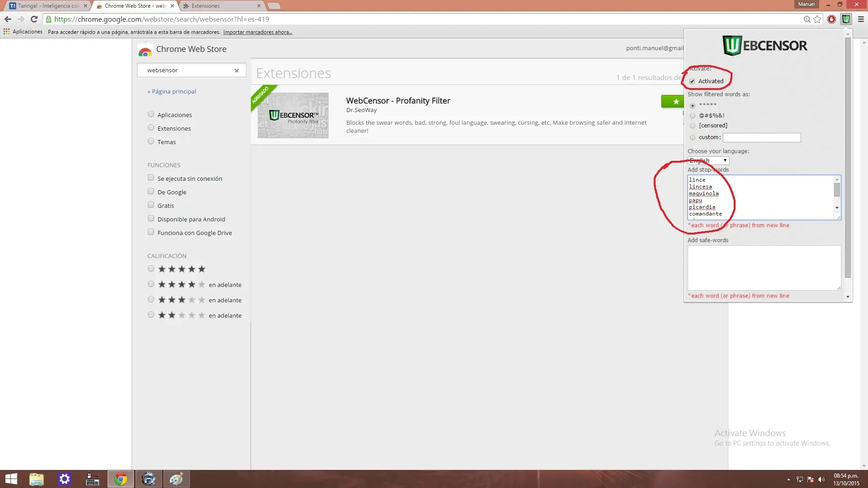
Task: Click the network icon in the system tray
Action: 800,479
